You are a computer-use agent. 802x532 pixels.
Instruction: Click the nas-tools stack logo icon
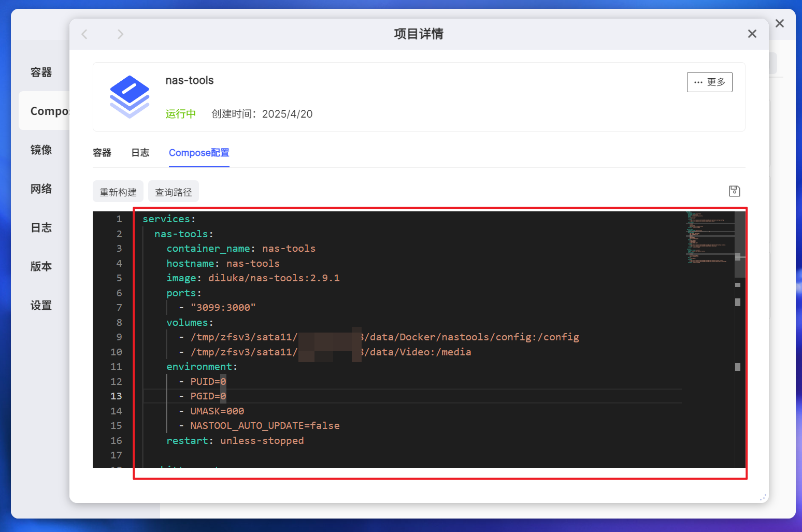(130, 97)
